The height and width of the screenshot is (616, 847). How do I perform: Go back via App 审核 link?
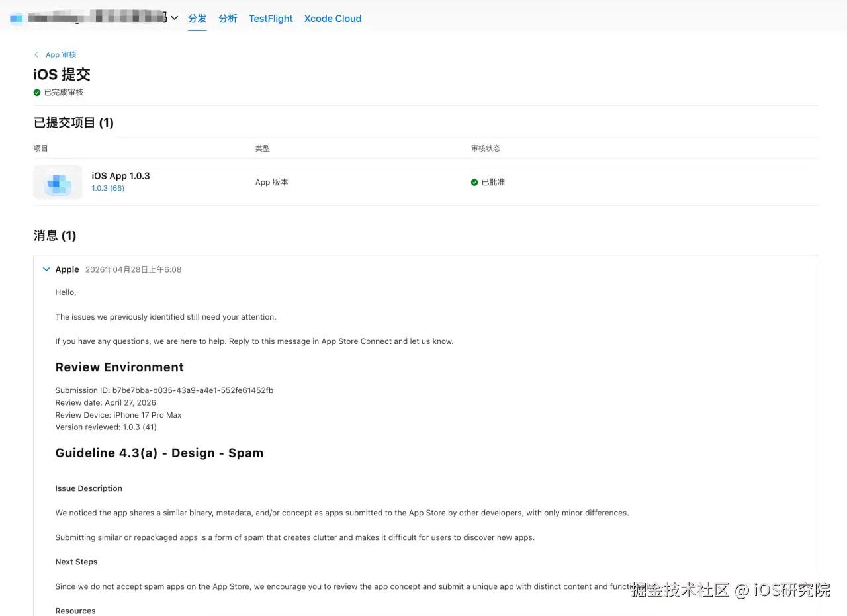tap(61, 54)
